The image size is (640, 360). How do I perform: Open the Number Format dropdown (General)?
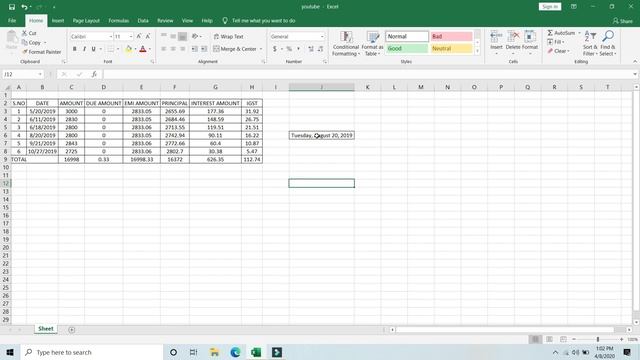(322, 37)
